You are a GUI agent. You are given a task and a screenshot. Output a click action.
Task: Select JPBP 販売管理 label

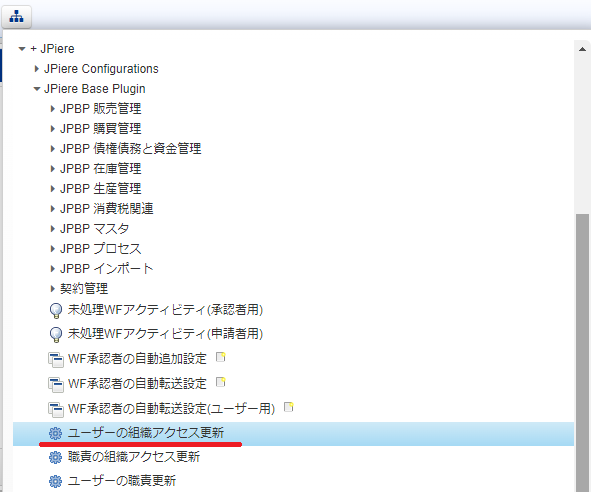tap(101, 109)
